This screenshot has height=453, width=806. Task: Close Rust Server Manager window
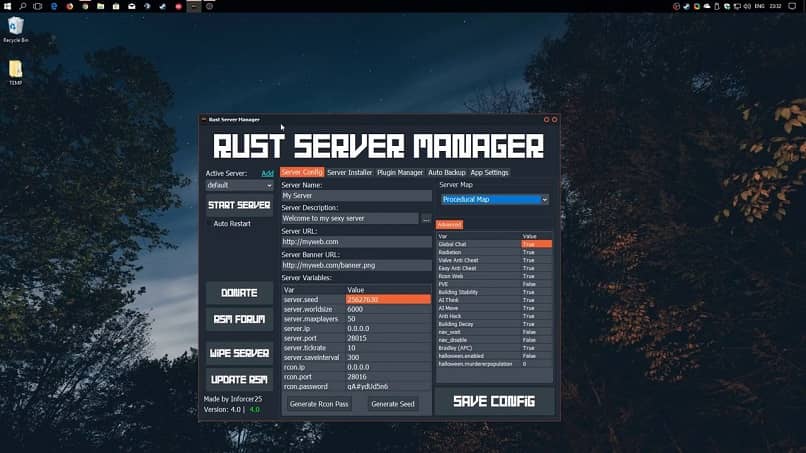click(x=554, y=119)
